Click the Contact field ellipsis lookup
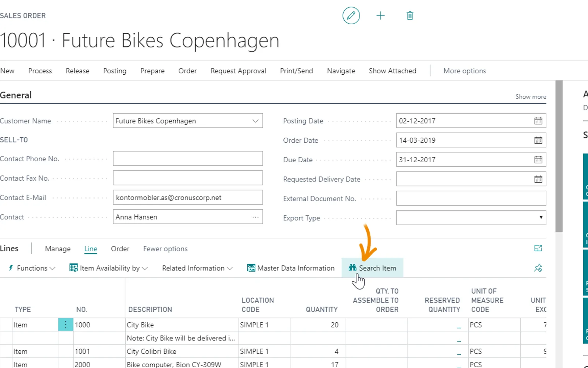This screenshot has height=368, width=588. [x=255, y=217]
